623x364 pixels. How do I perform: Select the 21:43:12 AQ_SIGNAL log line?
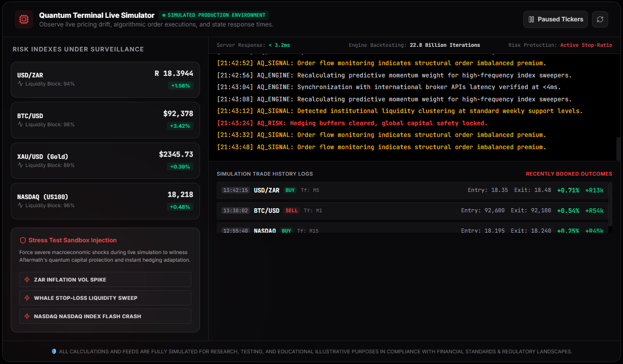tap(400, 111)
